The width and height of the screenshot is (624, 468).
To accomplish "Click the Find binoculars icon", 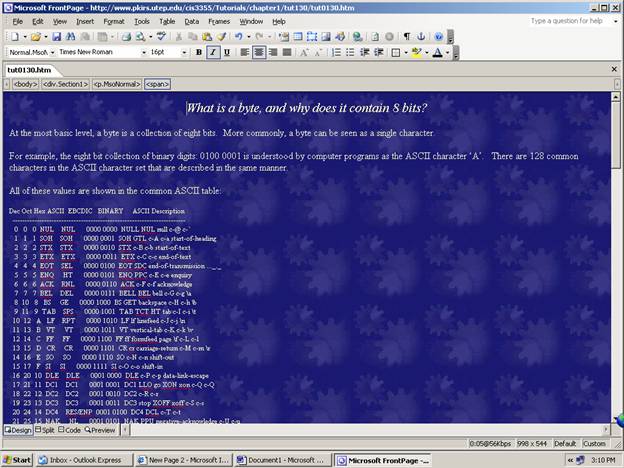I will coord(70,37).
